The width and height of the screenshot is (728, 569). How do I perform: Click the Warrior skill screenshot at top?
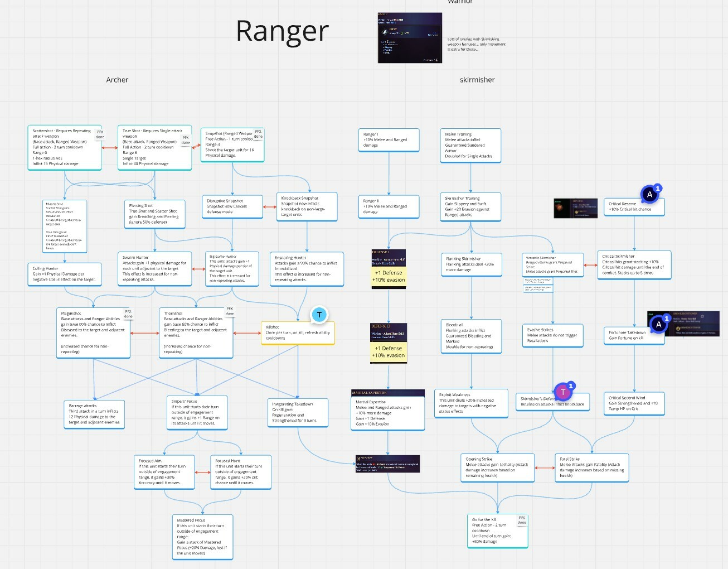410,38
